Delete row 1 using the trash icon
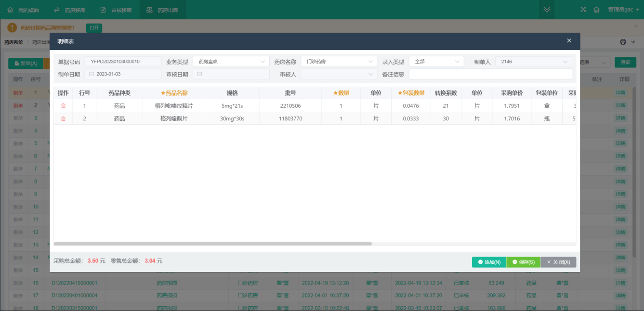 [x=63, y=106]
